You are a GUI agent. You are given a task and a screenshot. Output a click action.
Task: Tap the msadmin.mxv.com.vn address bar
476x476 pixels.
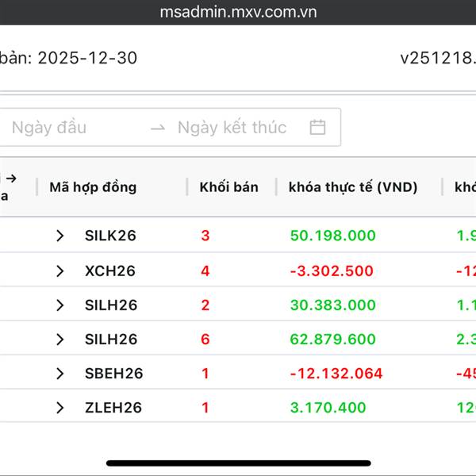point(238,13)
